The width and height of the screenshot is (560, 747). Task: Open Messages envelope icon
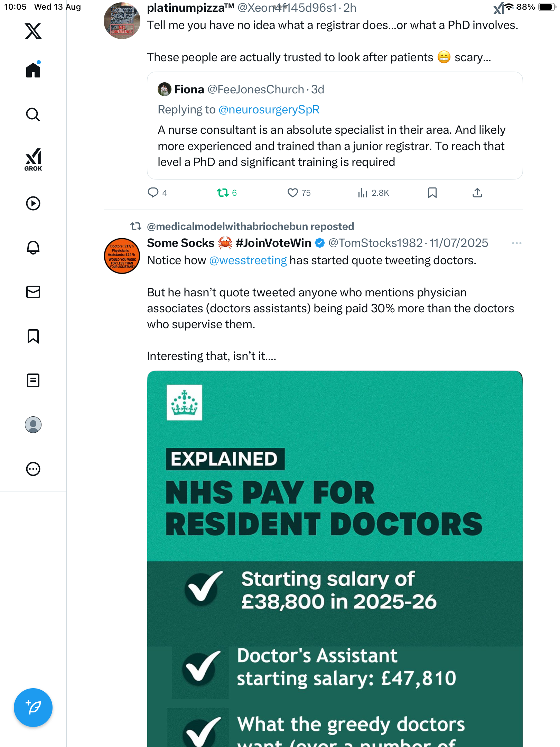point(33,292)
